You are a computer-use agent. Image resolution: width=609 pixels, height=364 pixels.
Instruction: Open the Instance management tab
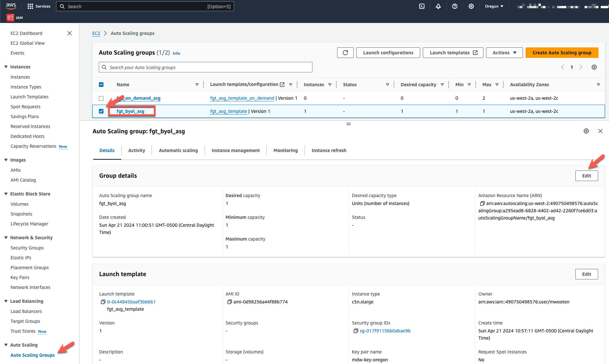click(236, 150)
